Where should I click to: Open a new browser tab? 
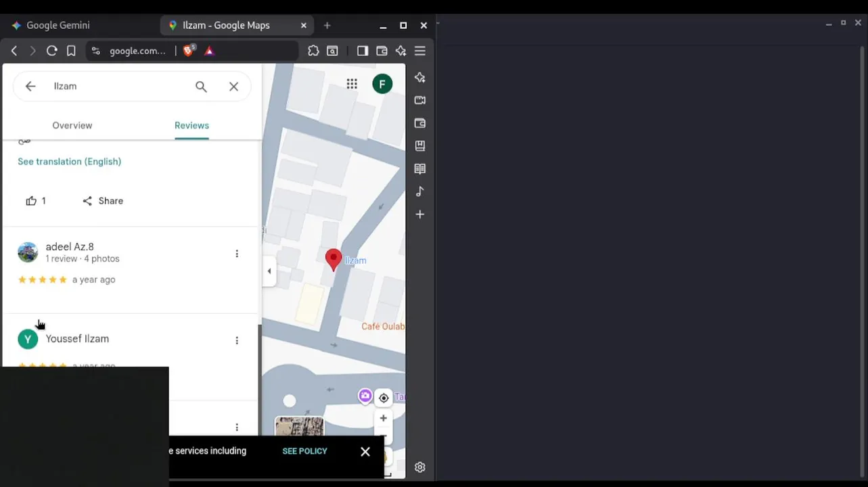pyautogui.click(x=327, y=25)
